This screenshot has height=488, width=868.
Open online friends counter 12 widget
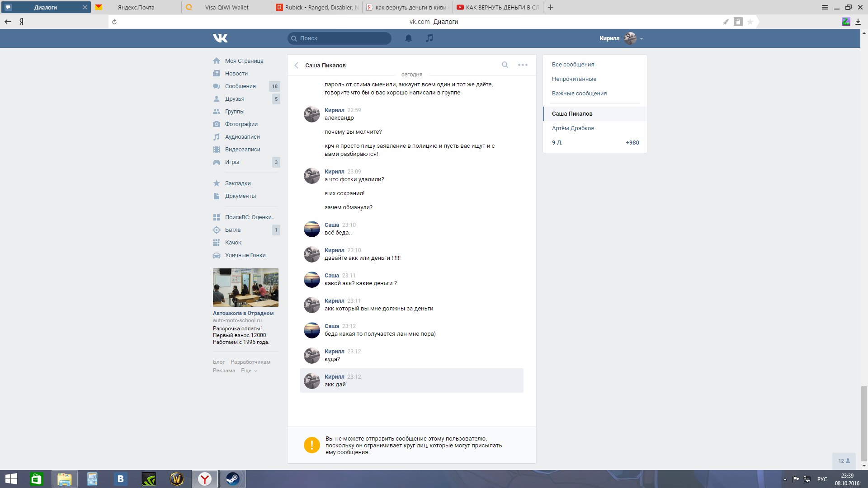coord(844,461)
